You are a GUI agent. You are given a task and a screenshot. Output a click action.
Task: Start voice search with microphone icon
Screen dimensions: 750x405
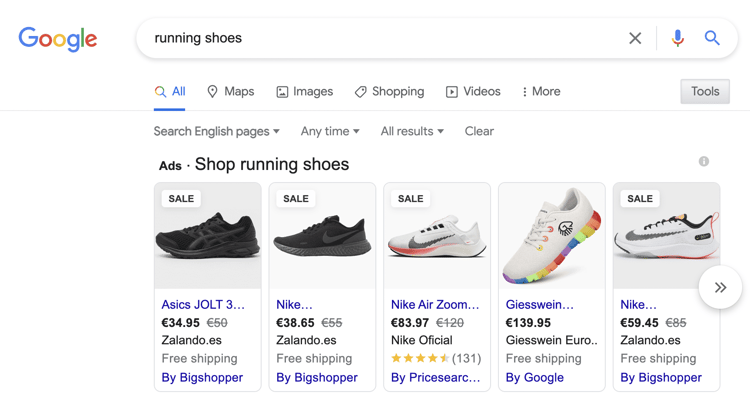click(677, 38)
